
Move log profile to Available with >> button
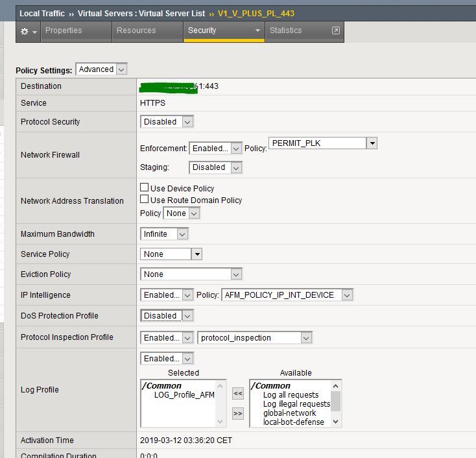point(238,413)
